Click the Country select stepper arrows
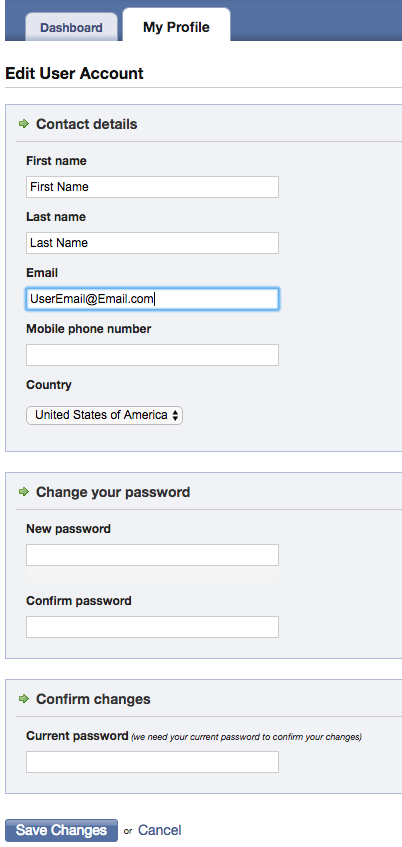The width and height of the screenshot is (402, 847). tap(175, 415)
